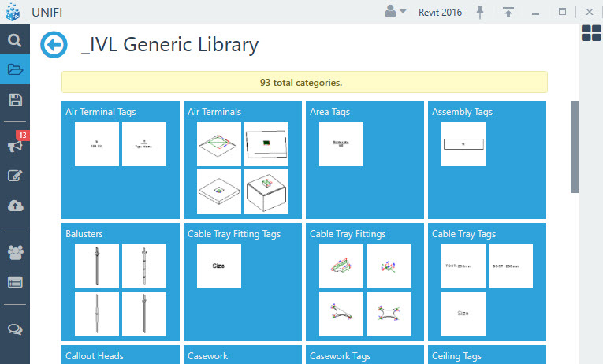Select the open folder browse icon

coord(15,69)
